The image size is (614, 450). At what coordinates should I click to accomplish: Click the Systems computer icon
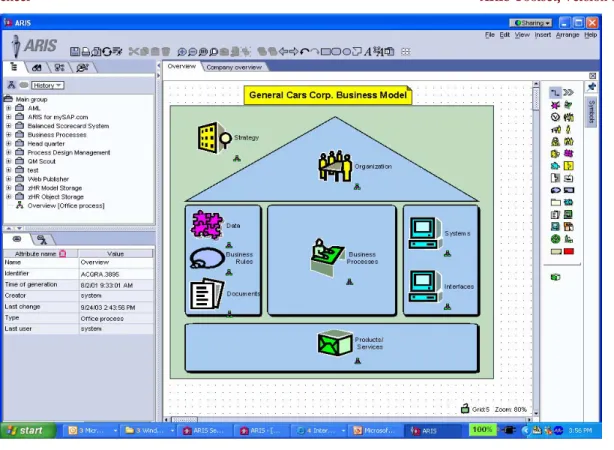coord(425,233)
